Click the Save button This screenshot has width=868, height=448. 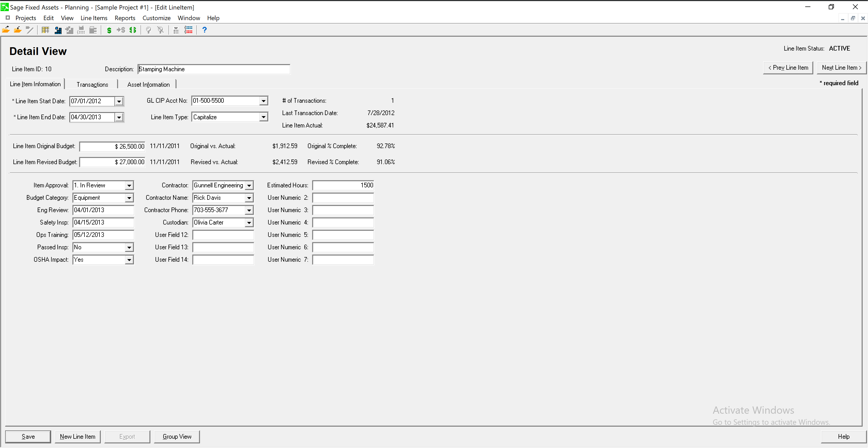(28, 437)
